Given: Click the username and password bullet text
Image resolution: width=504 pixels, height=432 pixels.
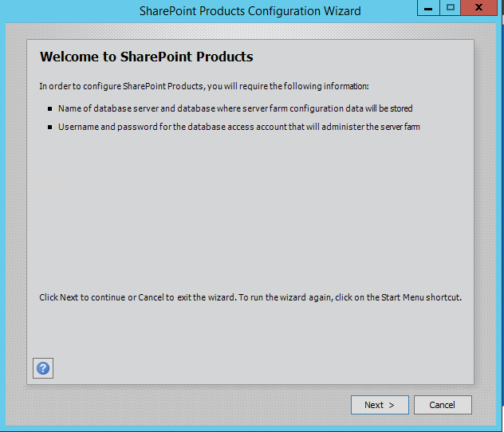Looking at the screenshot, I should pos(239,127).
